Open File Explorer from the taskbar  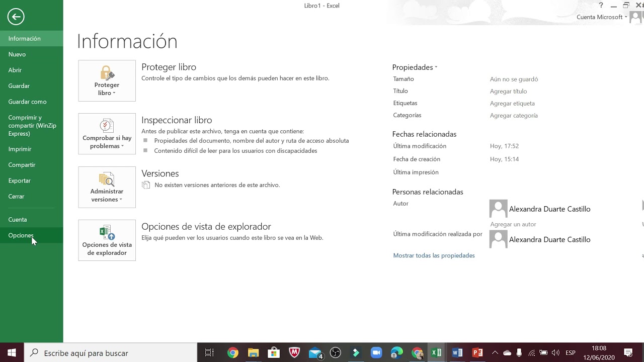[x=253, y=353]
